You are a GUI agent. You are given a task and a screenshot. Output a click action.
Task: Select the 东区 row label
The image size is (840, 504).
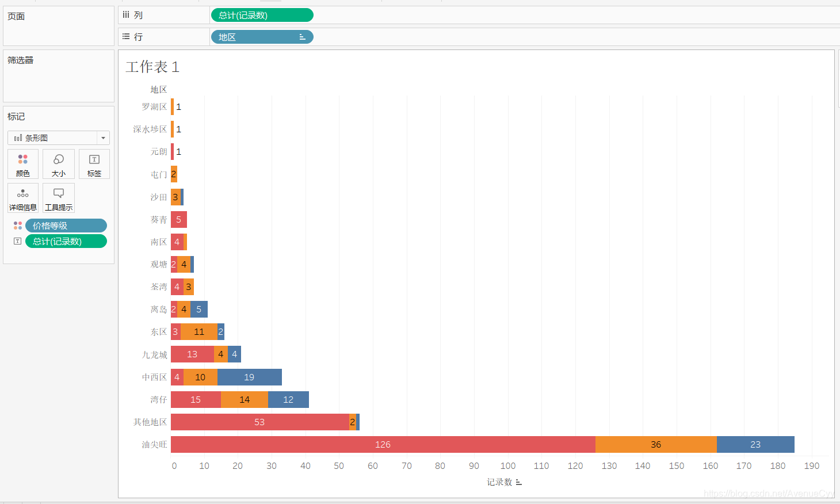[159, 331]
